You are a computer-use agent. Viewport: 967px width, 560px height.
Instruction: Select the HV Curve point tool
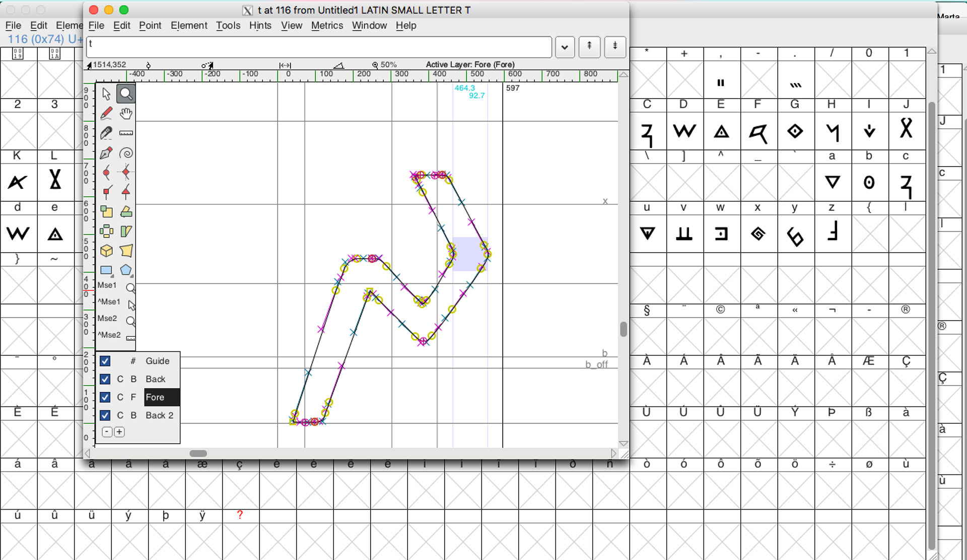point(126,173)
